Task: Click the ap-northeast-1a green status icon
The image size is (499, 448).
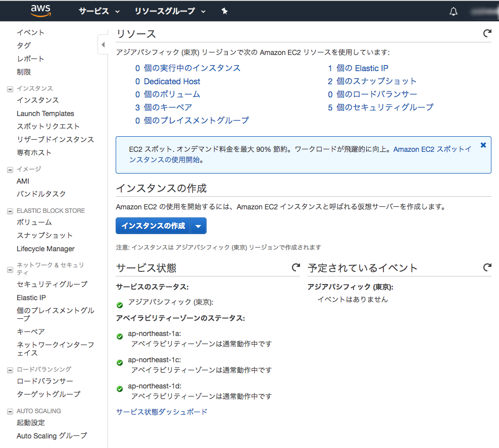Action: [x=120, y=337]
